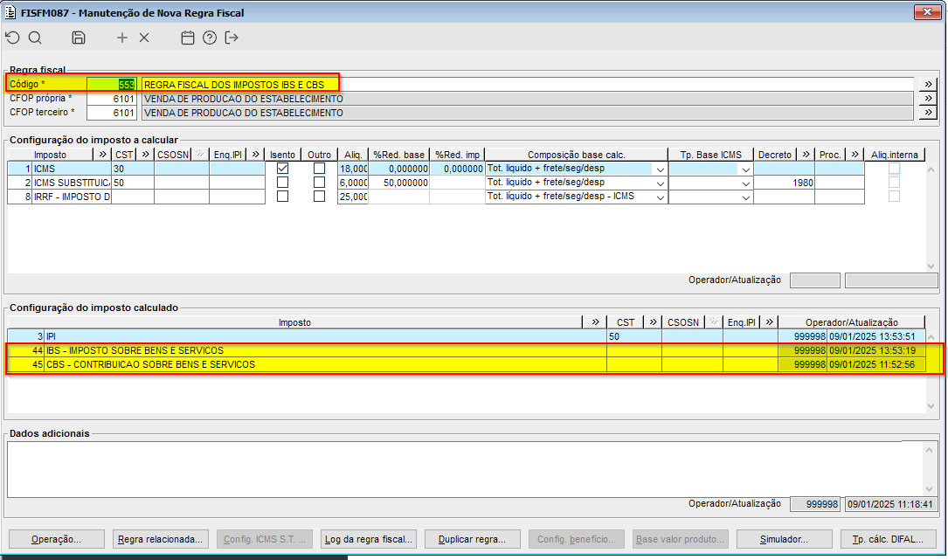Check Outro for IRRF row

tap(319, 196)
